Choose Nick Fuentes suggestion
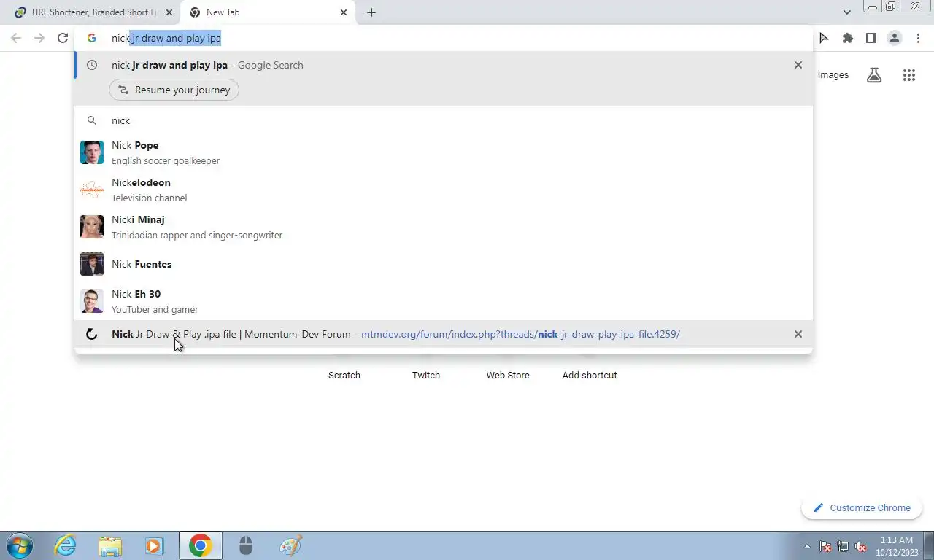The height and width of the screenshot is (560, 934). coord(444,264)
